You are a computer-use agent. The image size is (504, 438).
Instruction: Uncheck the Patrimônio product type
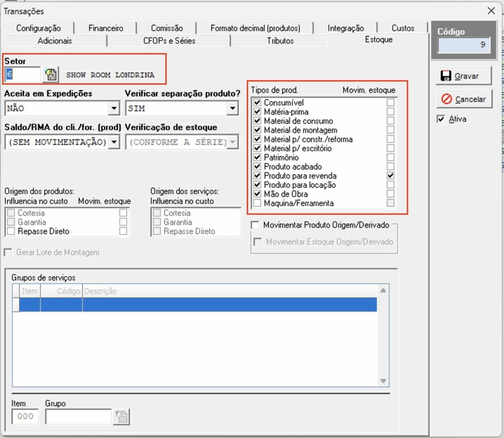257,157
